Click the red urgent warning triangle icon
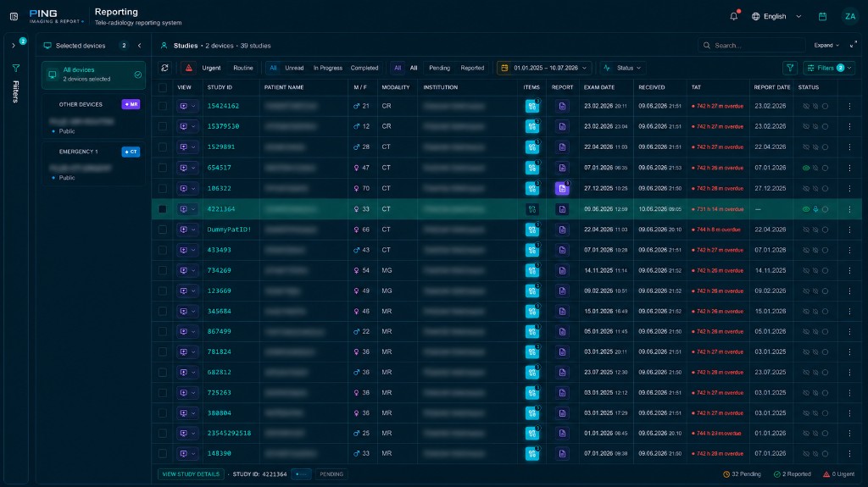Viewport: 868px width, 487px height. click(189, 68)
